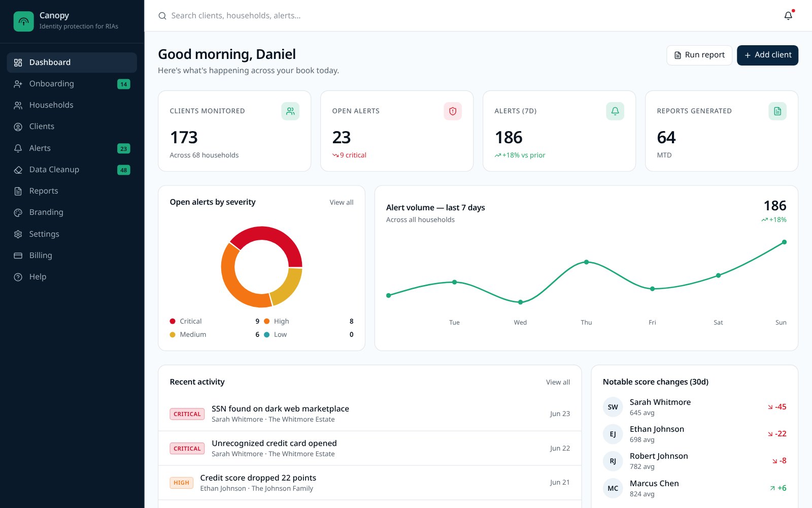Go to Billing page
This screenshot has height=508, width=812.
[x=72, y=256]
